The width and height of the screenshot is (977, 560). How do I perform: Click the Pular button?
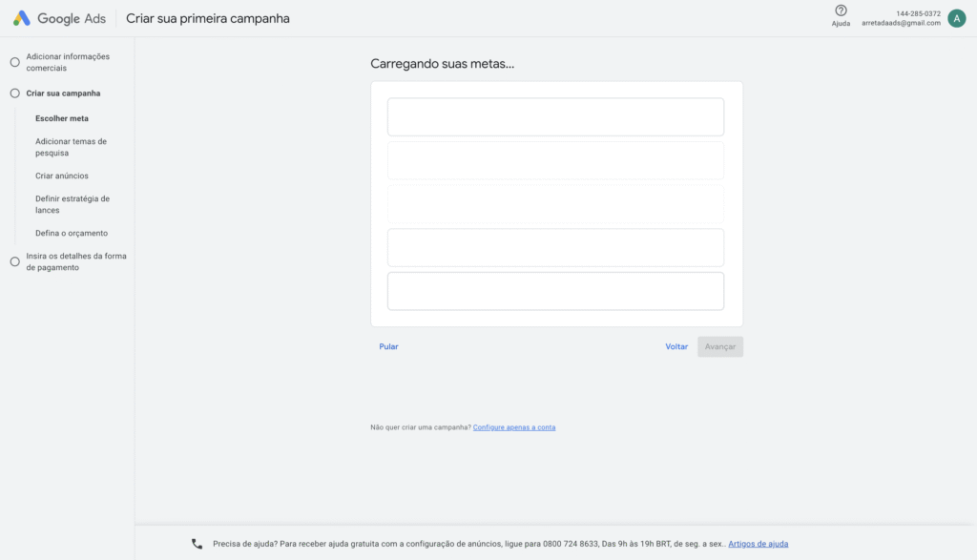[389, 346]
